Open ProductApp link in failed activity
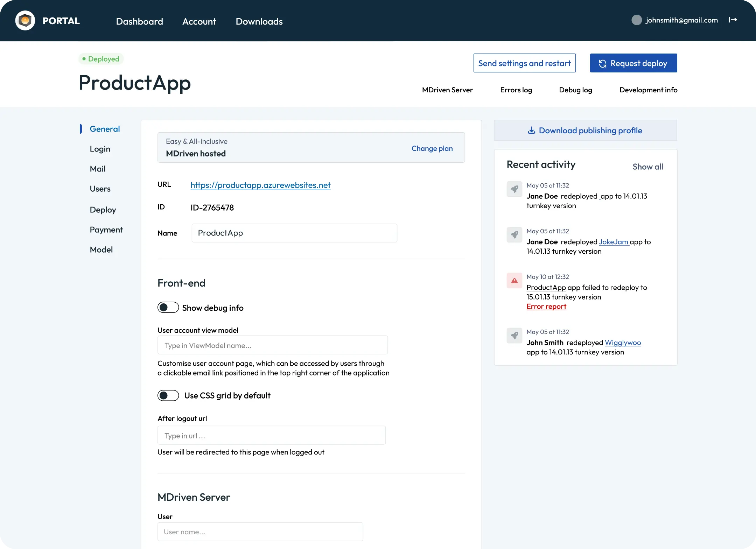Screen dimensions: 756x549 pyautogui.click(x=546, y=287)
